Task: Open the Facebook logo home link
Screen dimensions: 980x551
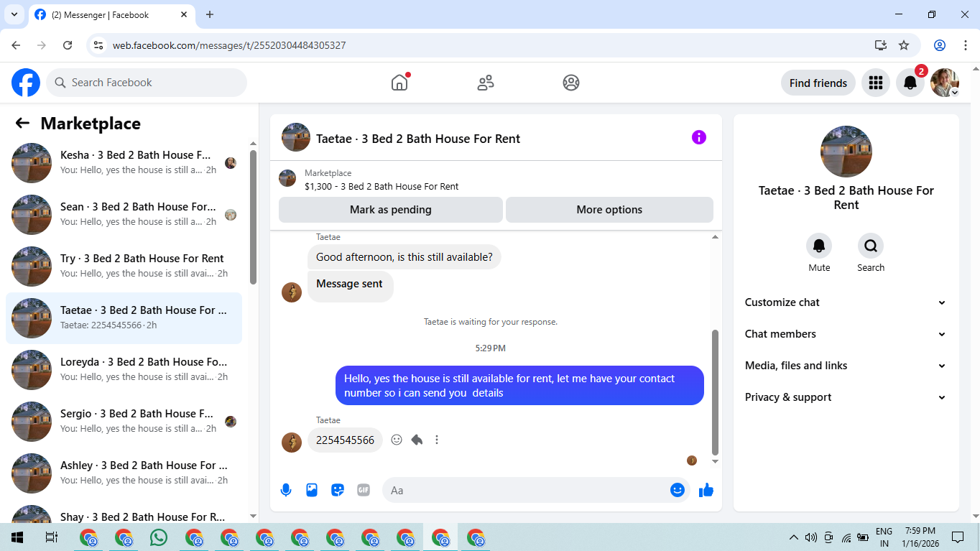Action: pos(26,83)
